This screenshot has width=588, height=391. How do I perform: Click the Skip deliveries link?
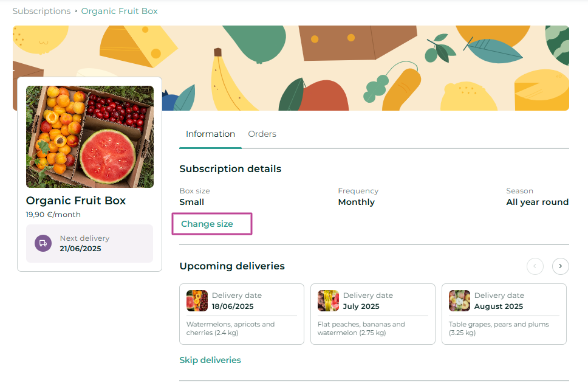click(210, 360)
